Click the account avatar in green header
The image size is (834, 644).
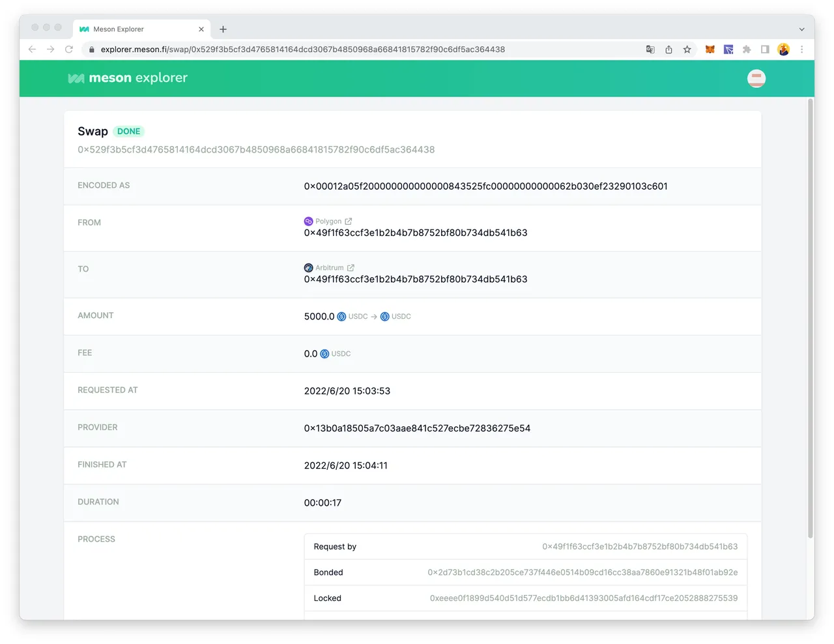coord(756,79)
